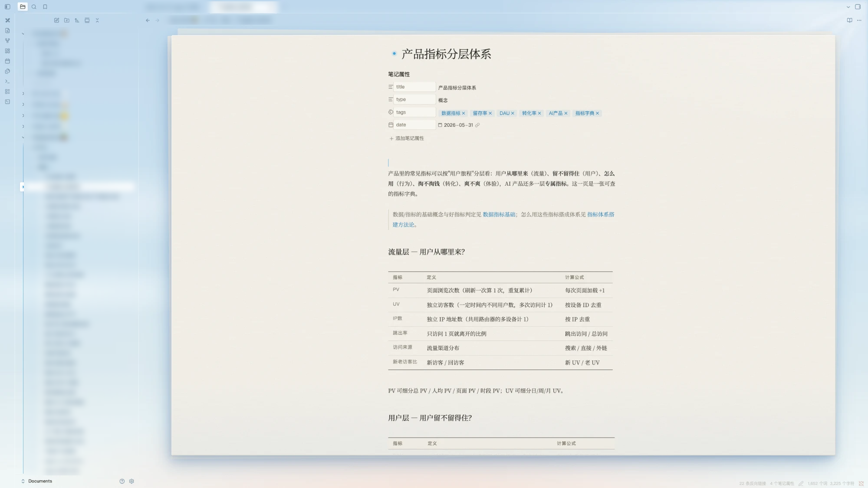Image resolution: width=868 pixels, height=488 pixels.
Task: Open the note's more options menu
Action: click(x=859, y=20)
